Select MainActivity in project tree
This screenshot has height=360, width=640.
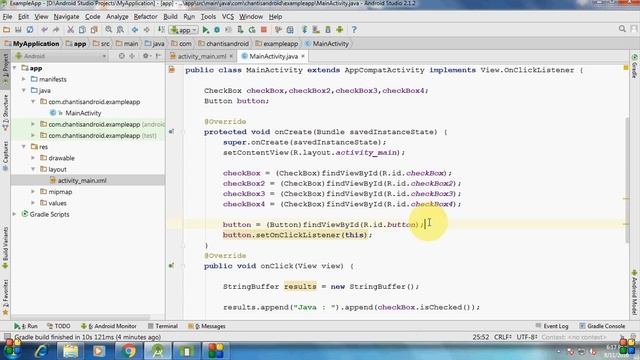point(83,113)
